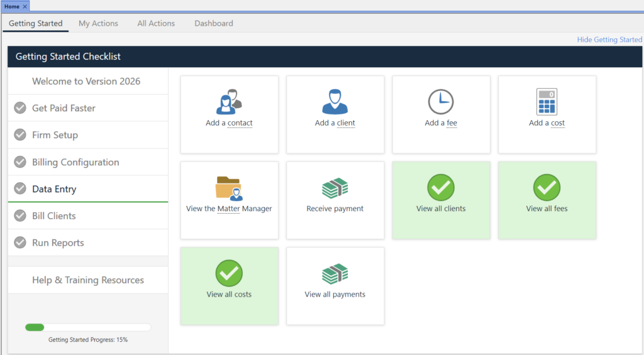Open Help & Training Resources
The image size is (644, 355).
(x=88, y=280)
